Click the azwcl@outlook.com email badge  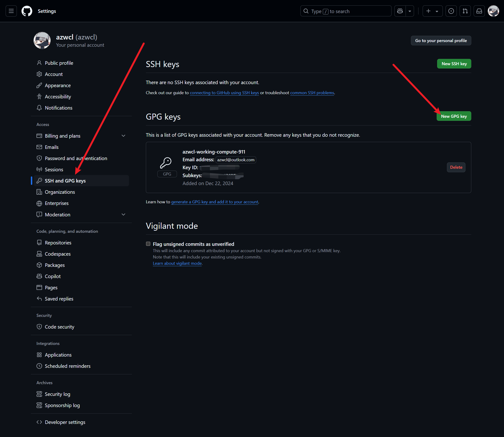pyautogui.click(x=236, y=160)
